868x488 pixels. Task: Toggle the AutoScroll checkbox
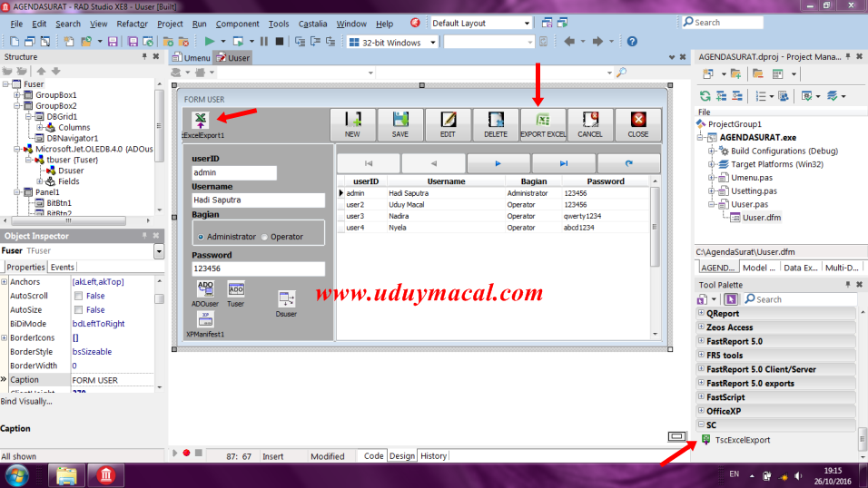(79, 296)
